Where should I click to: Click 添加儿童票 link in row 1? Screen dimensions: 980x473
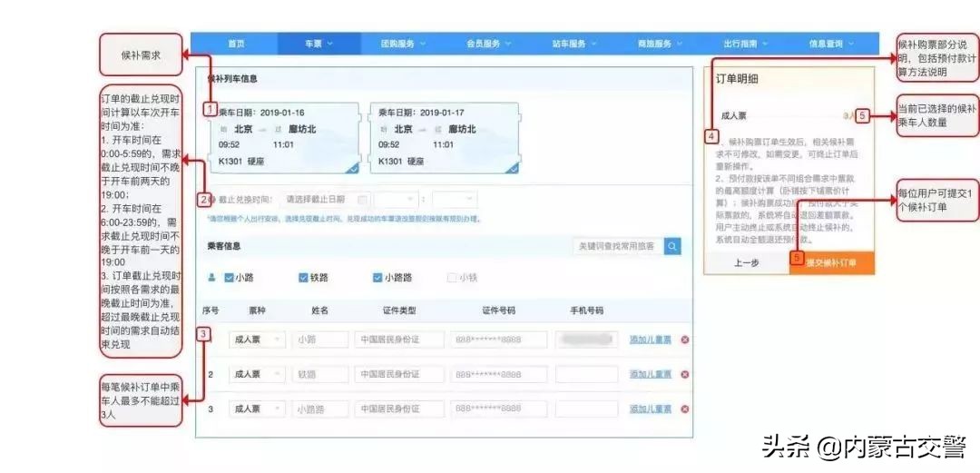coord(651,340)
